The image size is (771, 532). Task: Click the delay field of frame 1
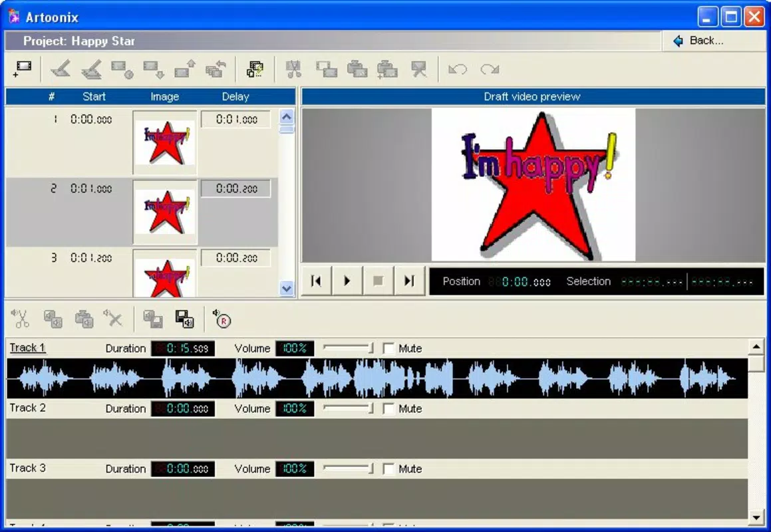click(236, 120)
